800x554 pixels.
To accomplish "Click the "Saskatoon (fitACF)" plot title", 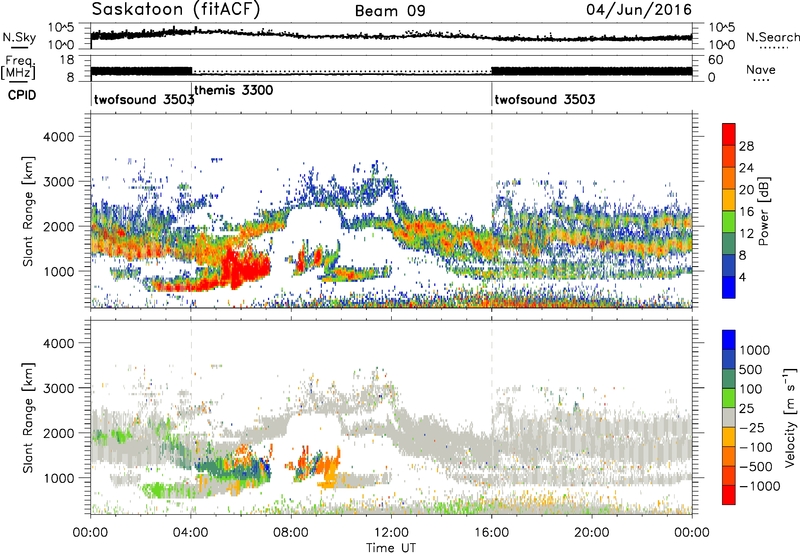I will pos(176,10).
